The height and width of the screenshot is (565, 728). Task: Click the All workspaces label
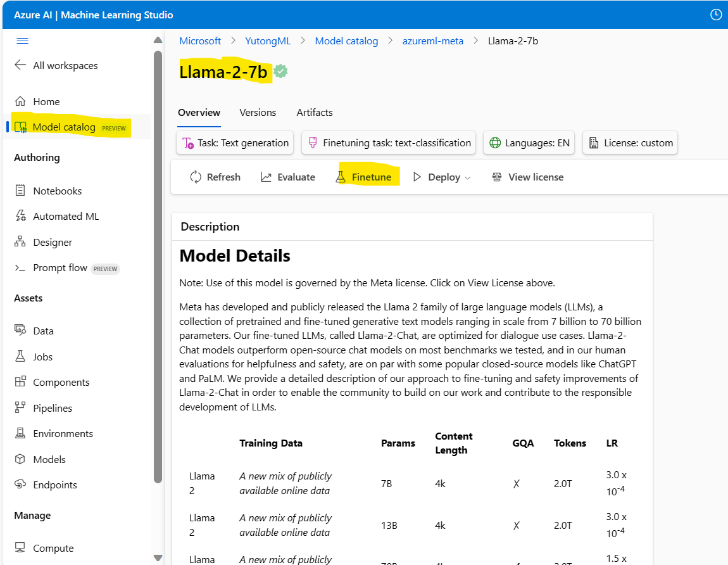pyautogui.click(x=65, y=65)
